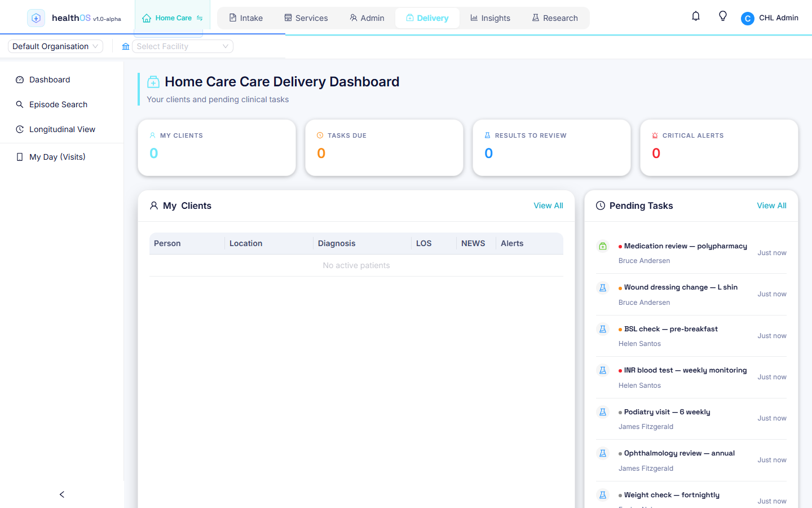Click the Medication review task icon
Screen dimensions: 812x508
(603, 246)
